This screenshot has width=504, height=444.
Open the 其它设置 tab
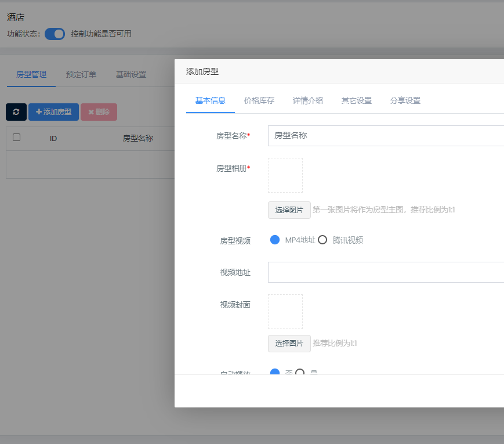(x=357, y=101)
